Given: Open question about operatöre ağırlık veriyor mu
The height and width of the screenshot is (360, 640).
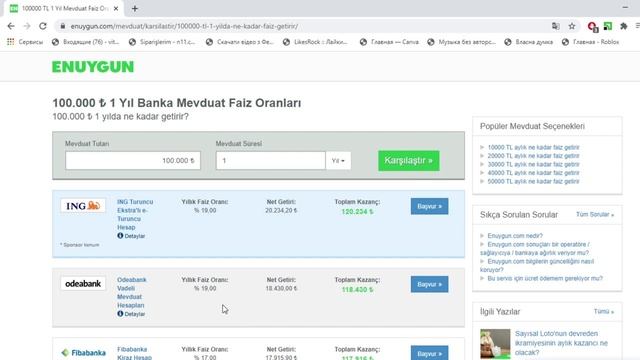Looking at the screenshot, I should [535, 249].
